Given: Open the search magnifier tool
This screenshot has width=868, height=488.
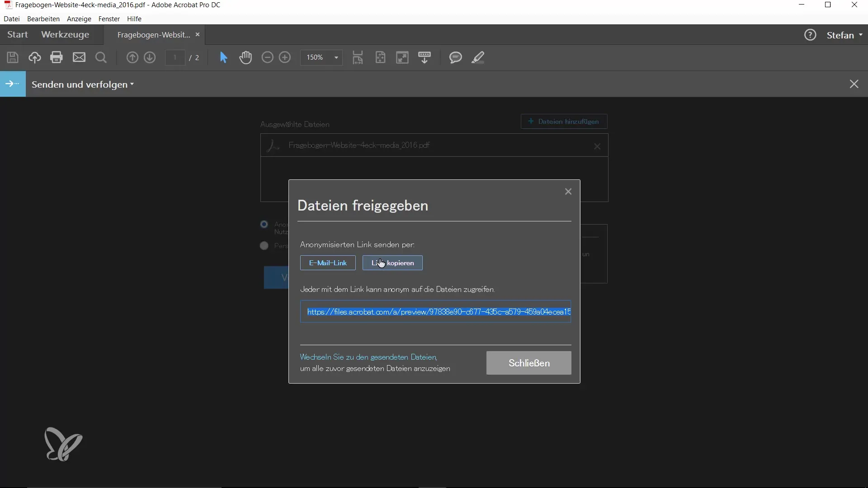Looking at the screenshot, I should coord(101,57).
